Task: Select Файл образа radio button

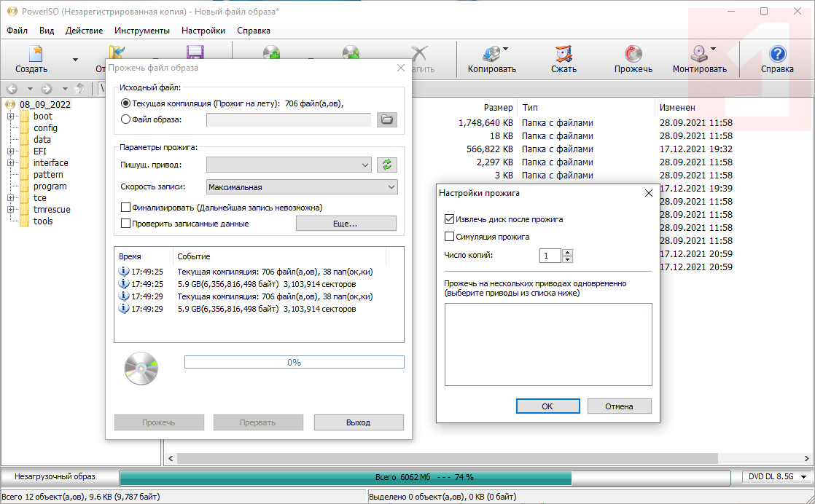Action: pos(125,119)
